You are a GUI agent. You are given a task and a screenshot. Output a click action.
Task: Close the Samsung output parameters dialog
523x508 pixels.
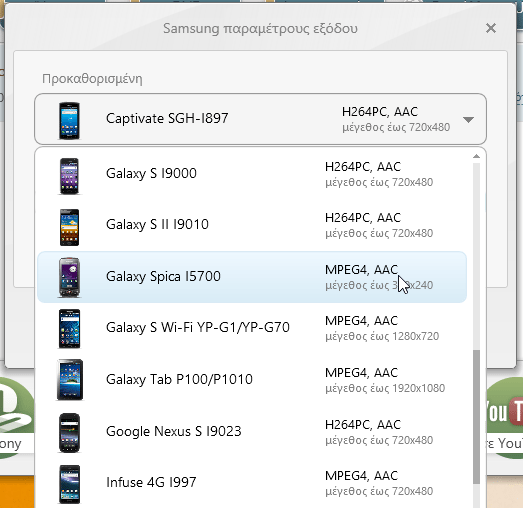(x=491, y=28)
